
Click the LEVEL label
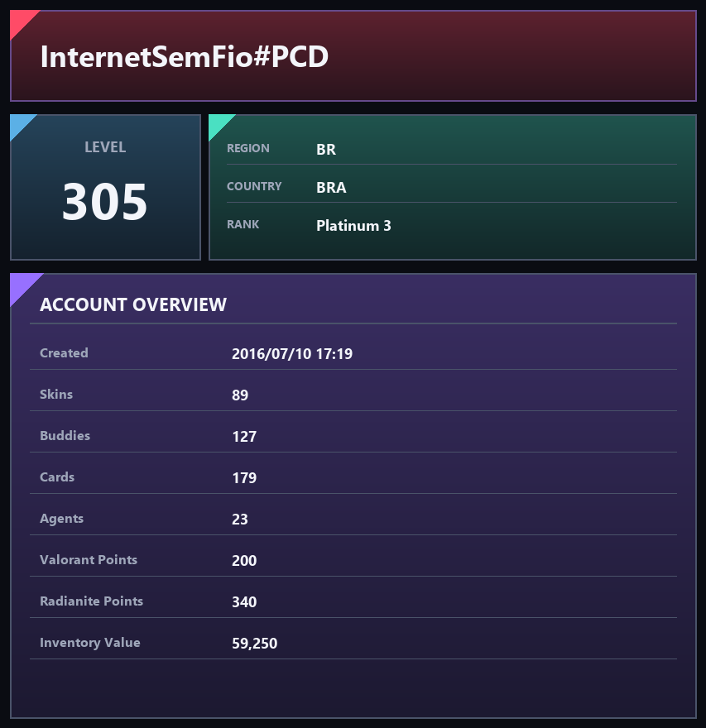[x=105, y=147]
